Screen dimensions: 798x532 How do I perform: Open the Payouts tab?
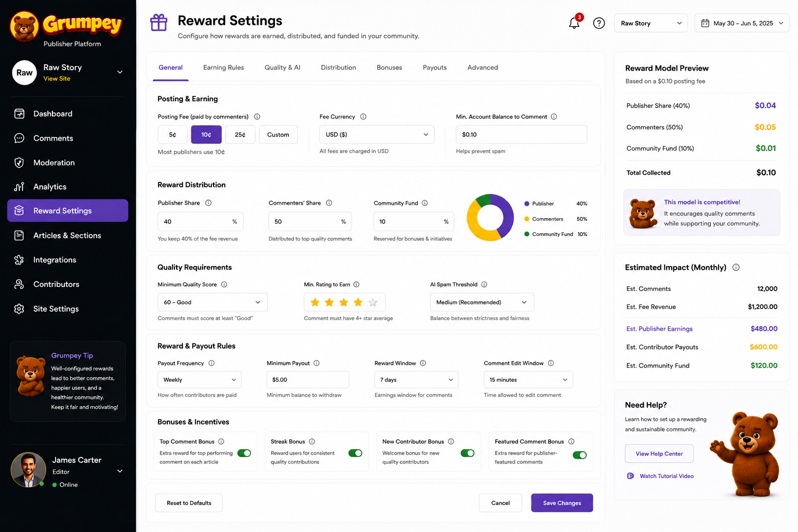pyautogui.click(x=435, y=68)
